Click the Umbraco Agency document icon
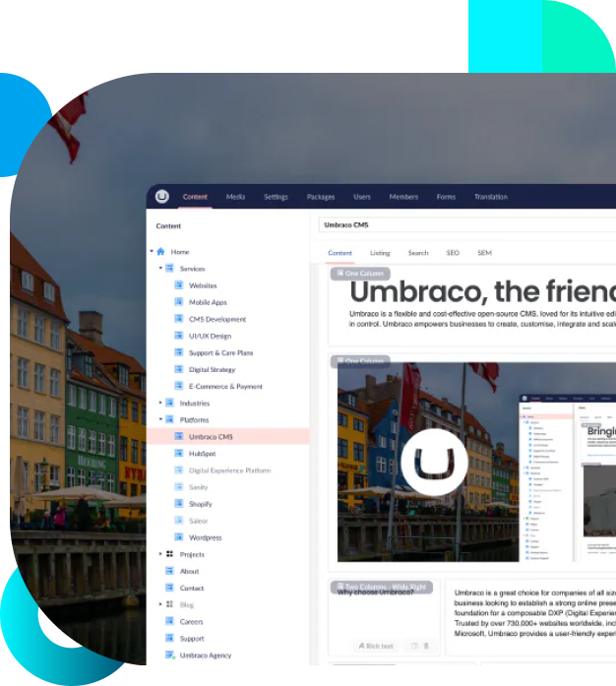 [169, 655]
